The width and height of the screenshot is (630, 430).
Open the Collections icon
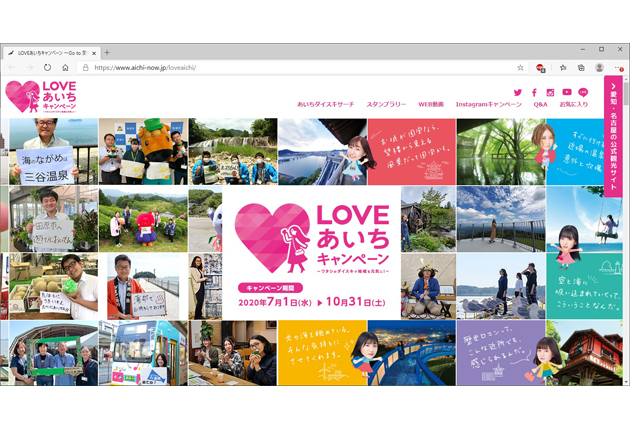pos(581,68)
